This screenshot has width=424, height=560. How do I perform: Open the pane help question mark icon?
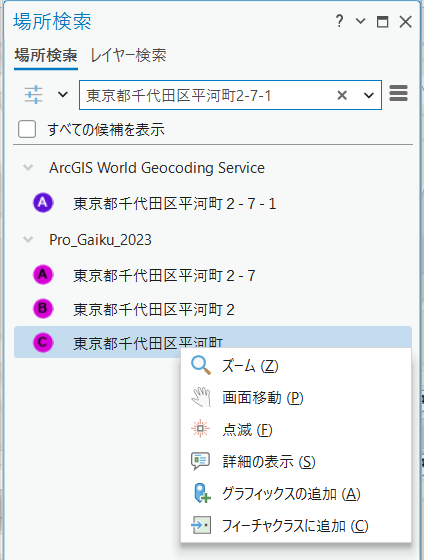(339, 21)
